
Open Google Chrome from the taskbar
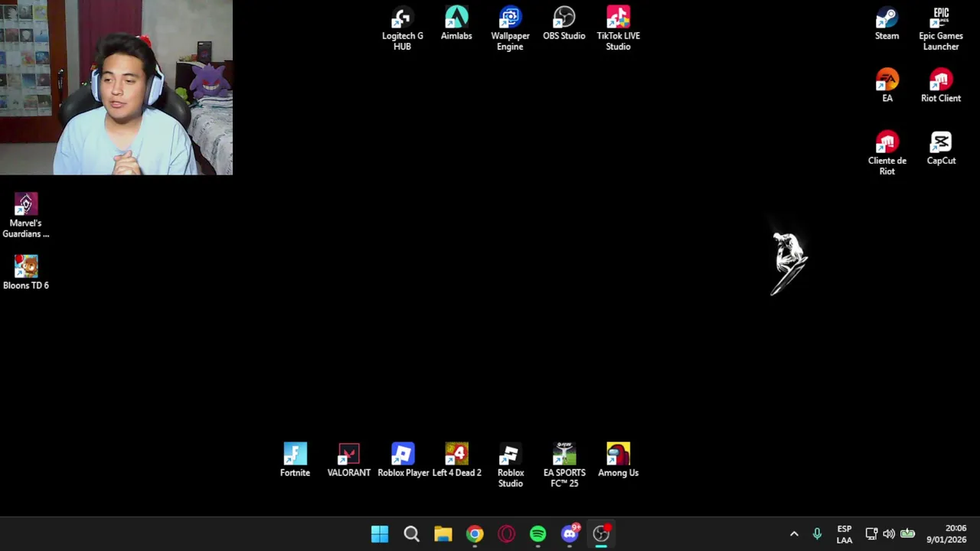[x=475, y=533]
